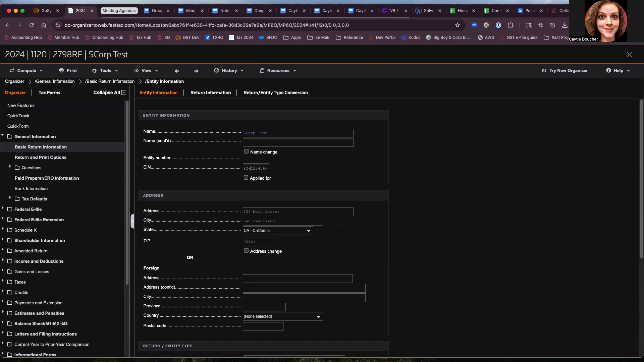Viewport: 644px width, 362px height.
Task: Click the back arrow in organizer toolbar
Action: tap(177, 71)
